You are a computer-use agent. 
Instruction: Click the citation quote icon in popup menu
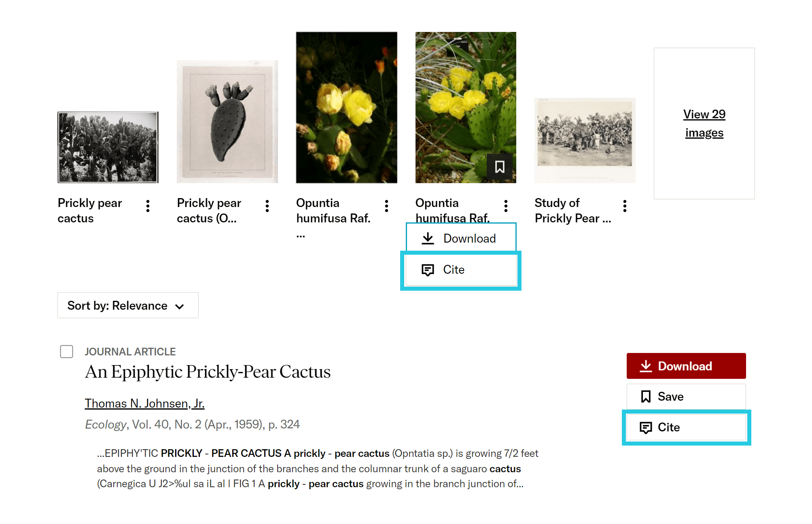pos(428,270)
